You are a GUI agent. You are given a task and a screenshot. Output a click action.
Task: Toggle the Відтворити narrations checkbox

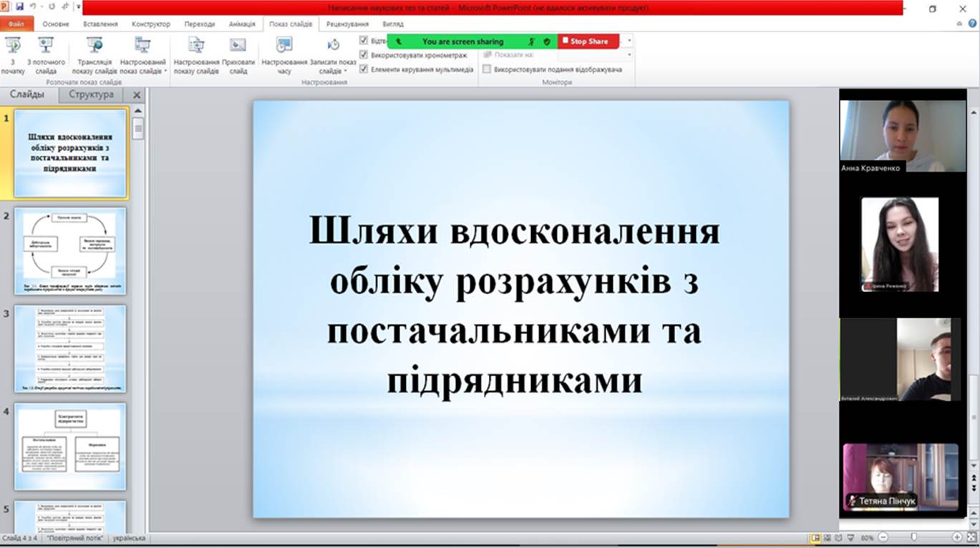(364, 40)
